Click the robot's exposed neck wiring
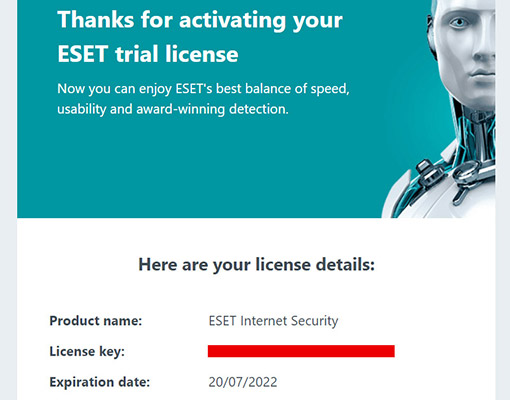 (473, 133)
